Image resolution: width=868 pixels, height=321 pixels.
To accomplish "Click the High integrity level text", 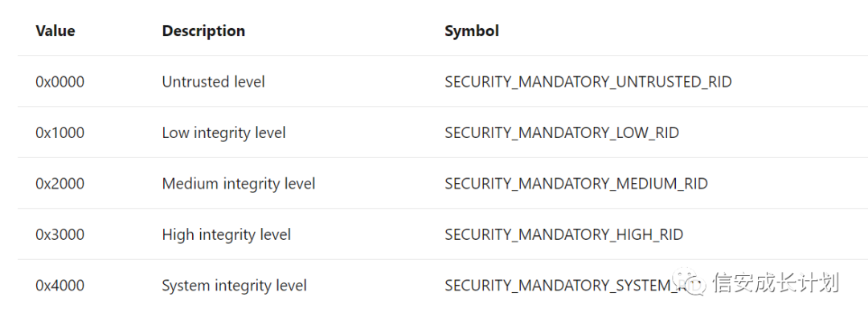I will 227,235.
